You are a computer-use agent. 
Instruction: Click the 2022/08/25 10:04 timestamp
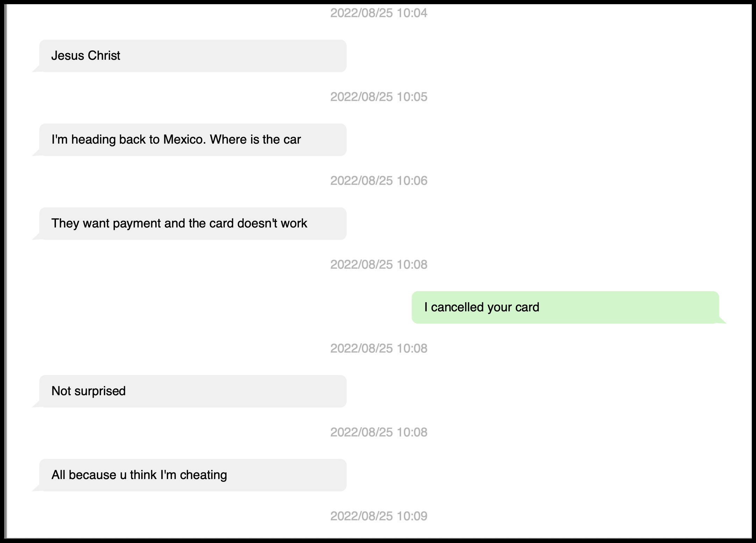(x=379, y=13)
